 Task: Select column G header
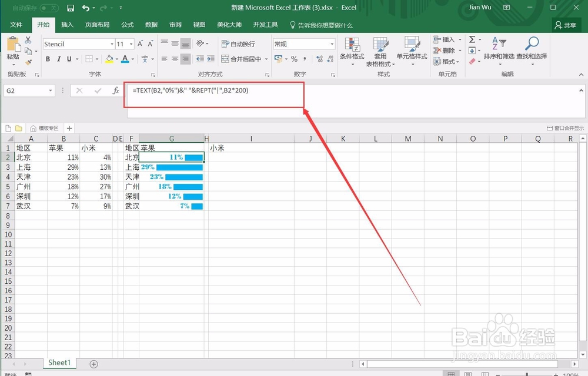tap(171, 139)
